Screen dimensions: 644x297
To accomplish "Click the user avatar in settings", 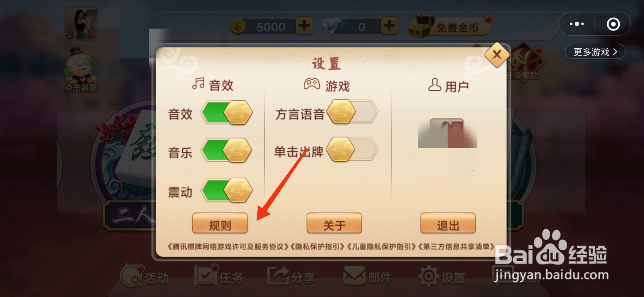I will coord(447,133).
